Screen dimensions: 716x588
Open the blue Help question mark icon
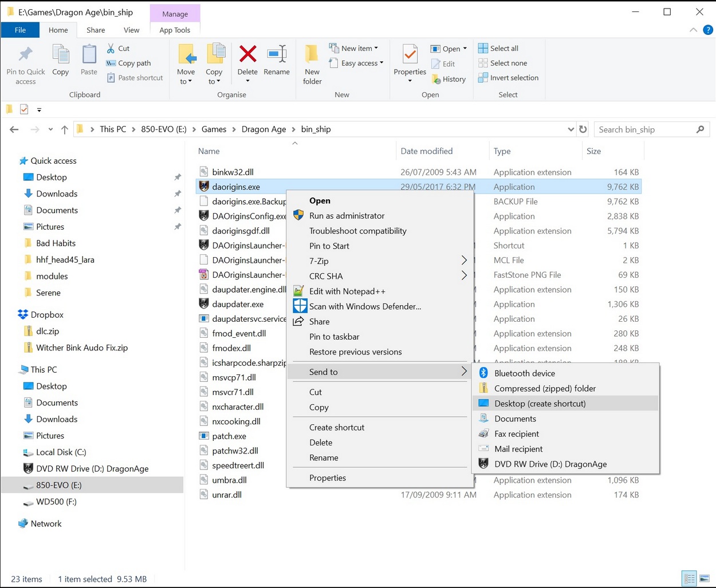[708, 30]
